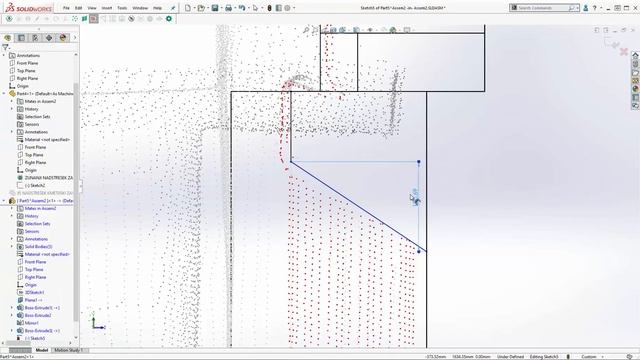
Task: Click highlighted sketch toolbar icon
Action: click(x=94, y=19)
